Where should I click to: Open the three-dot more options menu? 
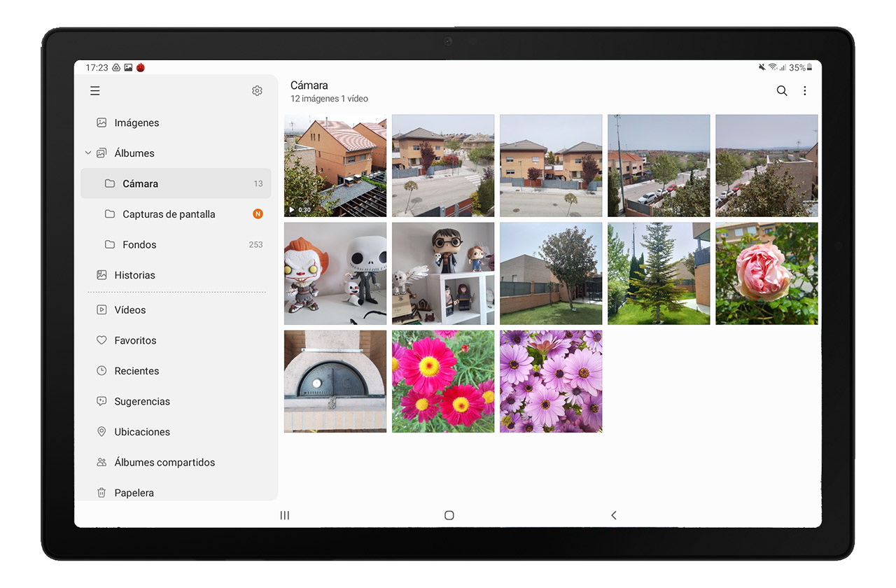[805, 91]
